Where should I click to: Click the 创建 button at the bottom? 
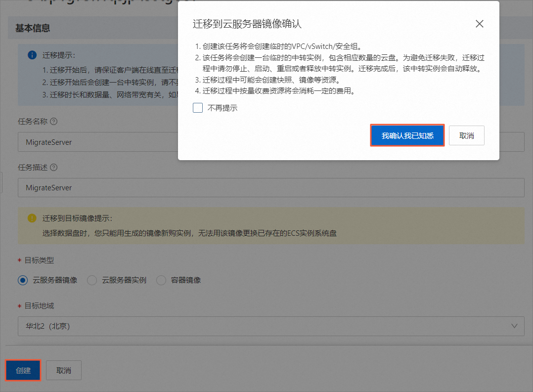pyautogui.click(x=23, y=370)
